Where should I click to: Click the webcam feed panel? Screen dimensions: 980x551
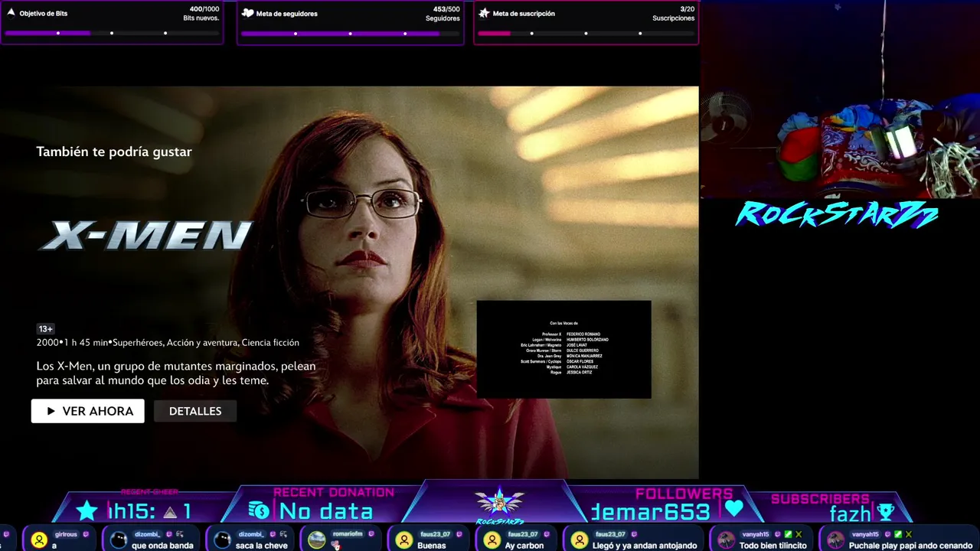coord(840,99)
